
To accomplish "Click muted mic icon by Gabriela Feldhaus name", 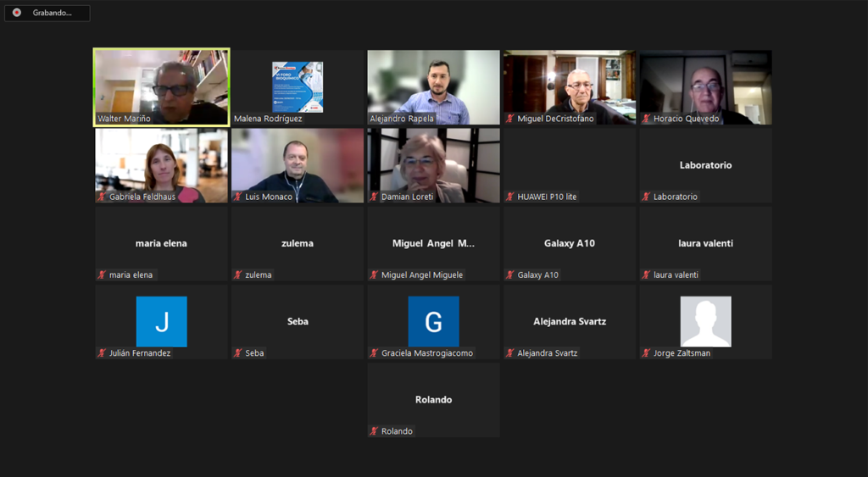I will coord(102,197).
